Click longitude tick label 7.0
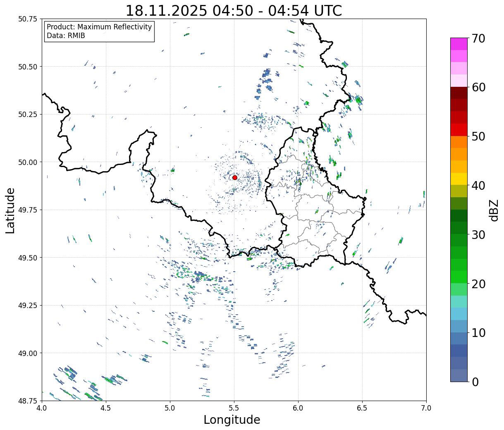The width and height of the screenshot is (504, 430). (x=426, y=408)
